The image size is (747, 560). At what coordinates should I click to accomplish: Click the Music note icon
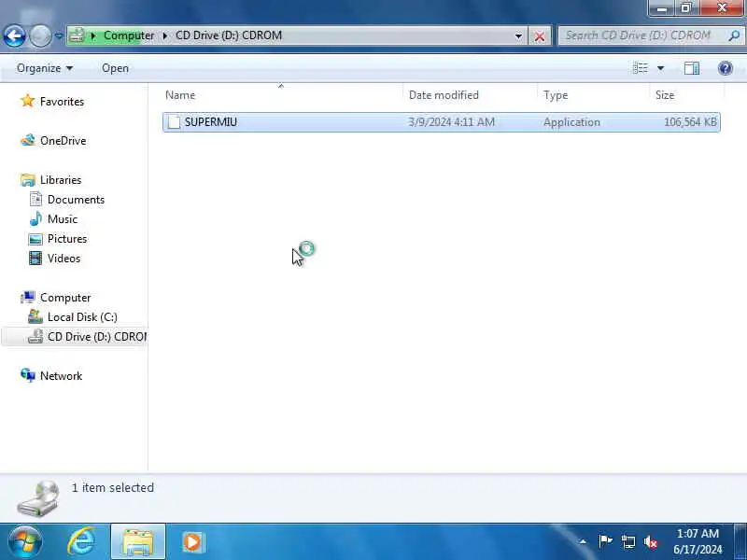35,218
